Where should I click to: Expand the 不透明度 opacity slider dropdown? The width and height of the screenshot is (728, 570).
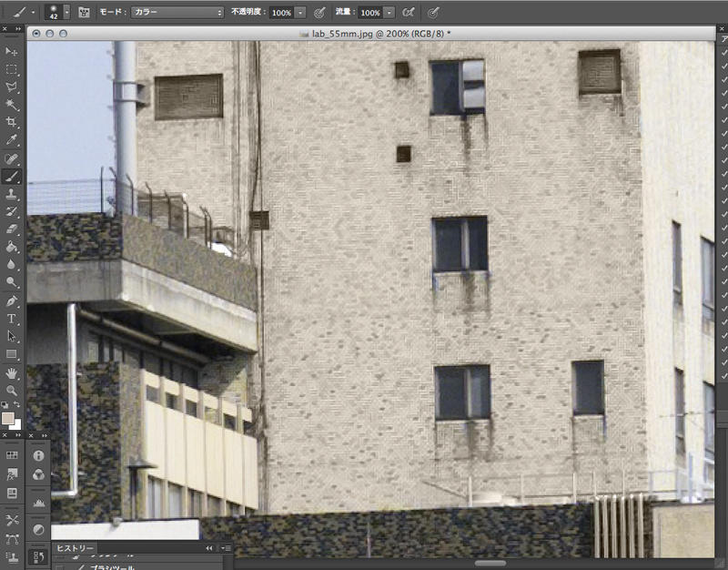(x=299, y=13)
